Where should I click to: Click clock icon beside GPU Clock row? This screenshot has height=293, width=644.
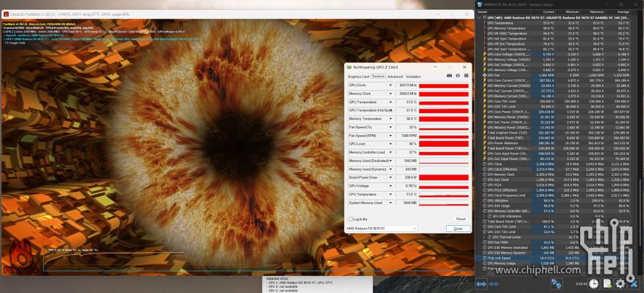[x=485, y=164]
